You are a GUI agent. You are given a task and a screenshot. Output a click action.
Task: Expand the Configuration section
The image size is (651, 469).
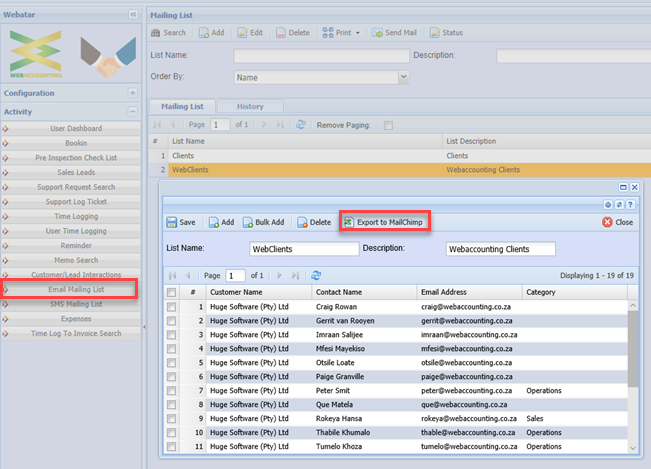132,93
